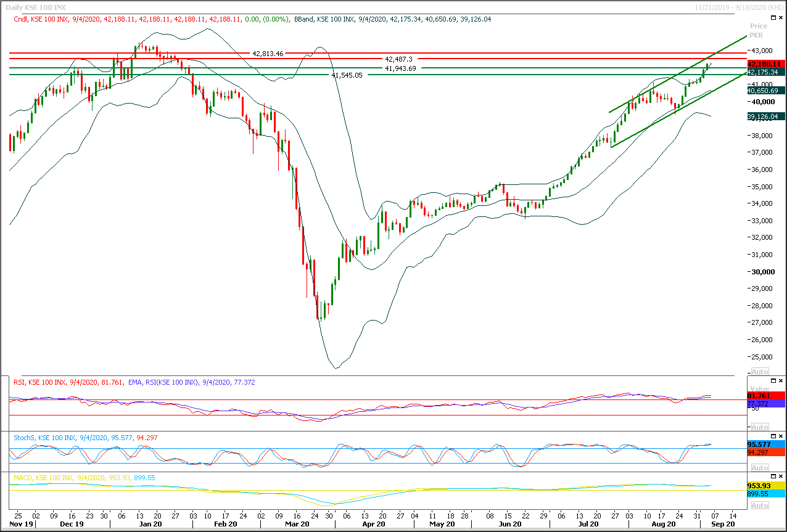
Task: Click the Jul 20 date axis label
Action: point(588,524)
